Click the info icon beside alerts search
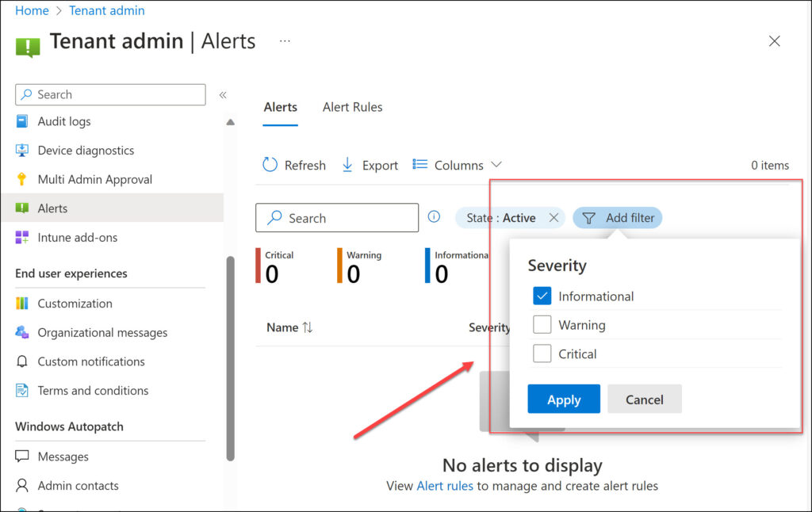 pyautogui.click(x=434, y=216)
